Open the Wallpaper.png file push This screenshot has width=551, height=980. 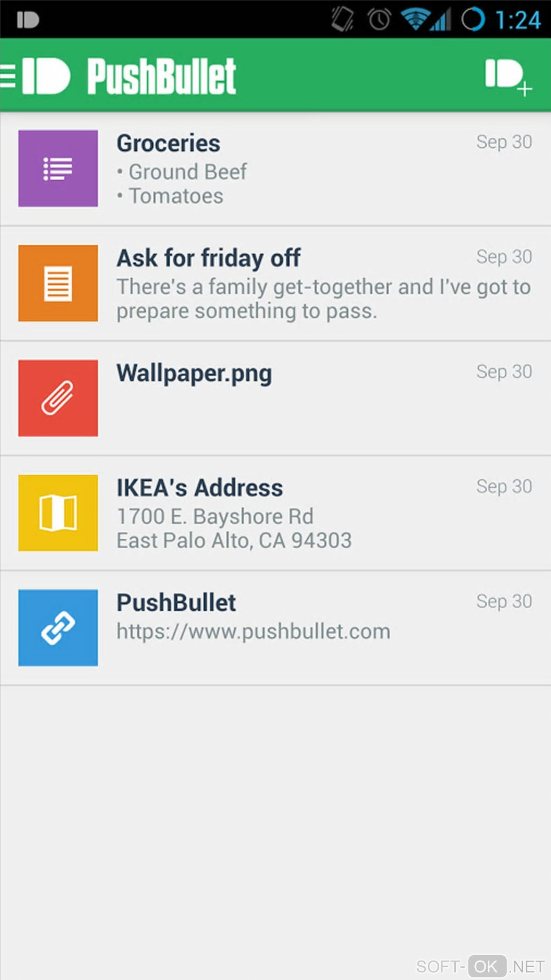pos(194,374)
